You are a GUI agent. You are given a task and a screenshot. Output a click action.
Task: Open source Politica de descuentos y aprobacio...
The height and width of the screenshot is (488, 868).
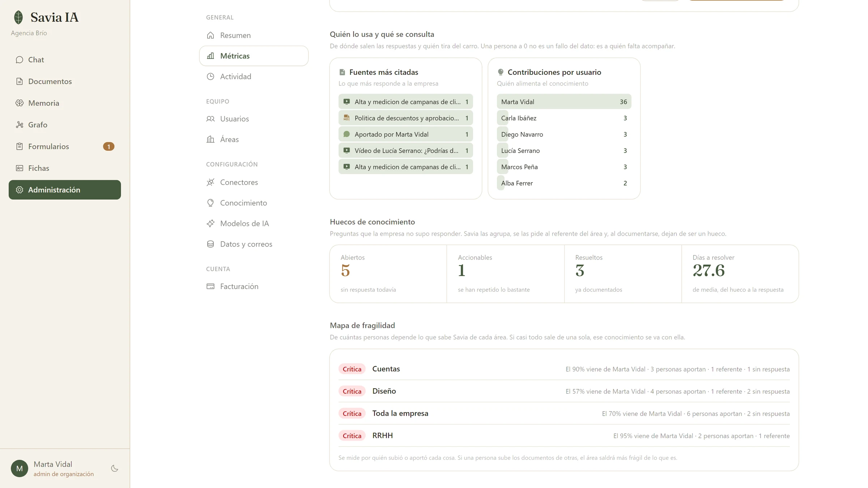(405, 118)
